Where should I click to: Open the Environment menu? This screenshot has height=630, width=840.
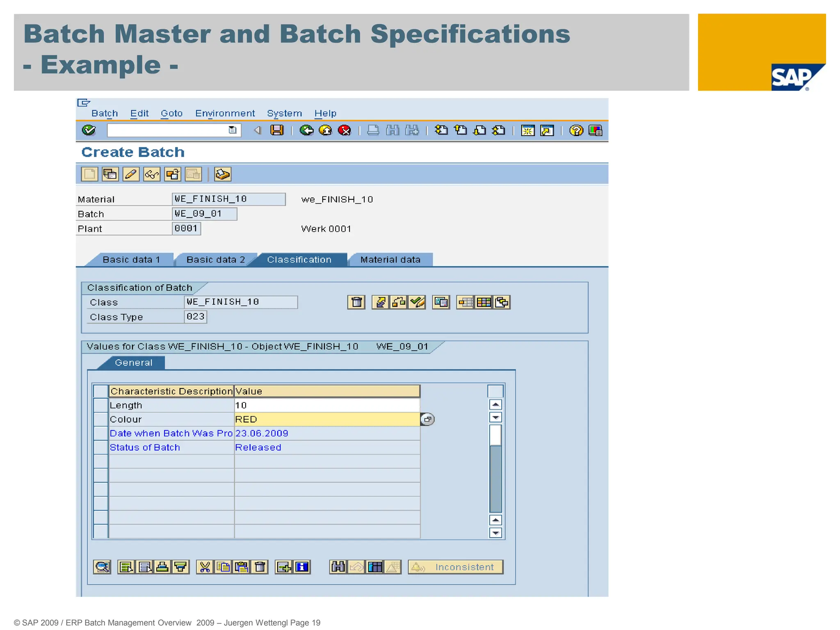click(x=225, y=113)
